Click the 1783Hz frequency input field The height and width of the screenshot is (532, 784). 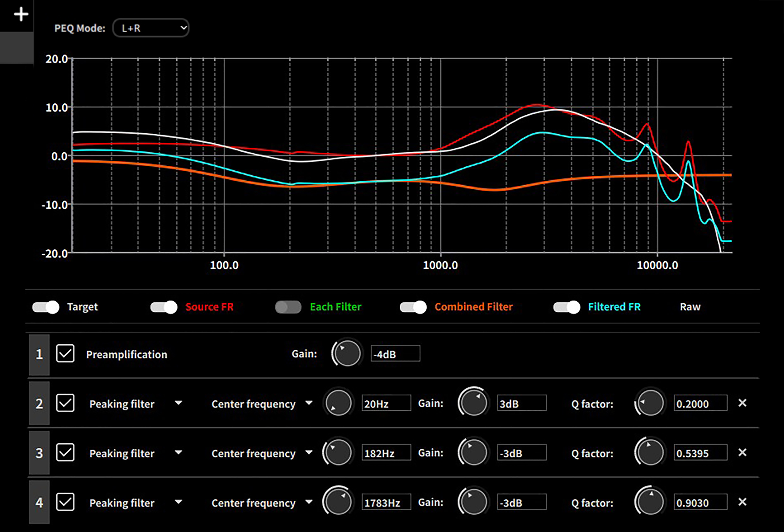pos(386,502)
